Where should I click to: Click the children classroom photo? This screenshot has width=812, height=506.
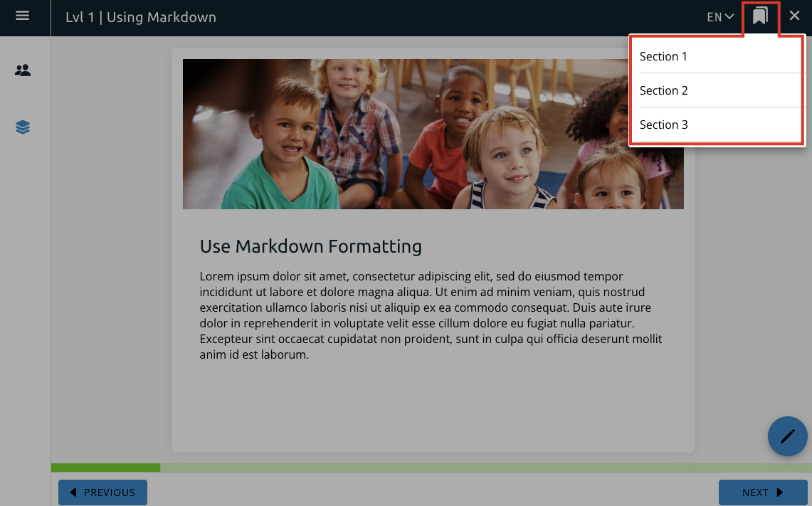click(433, 134)
